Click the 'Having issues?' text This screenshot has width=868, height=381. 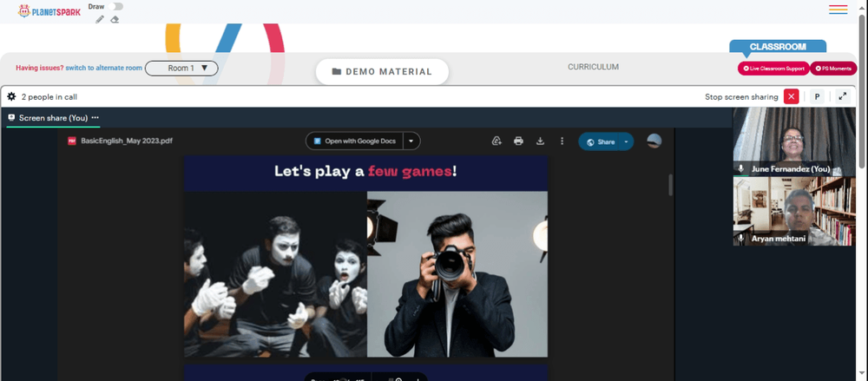click(x=40, y=68)
